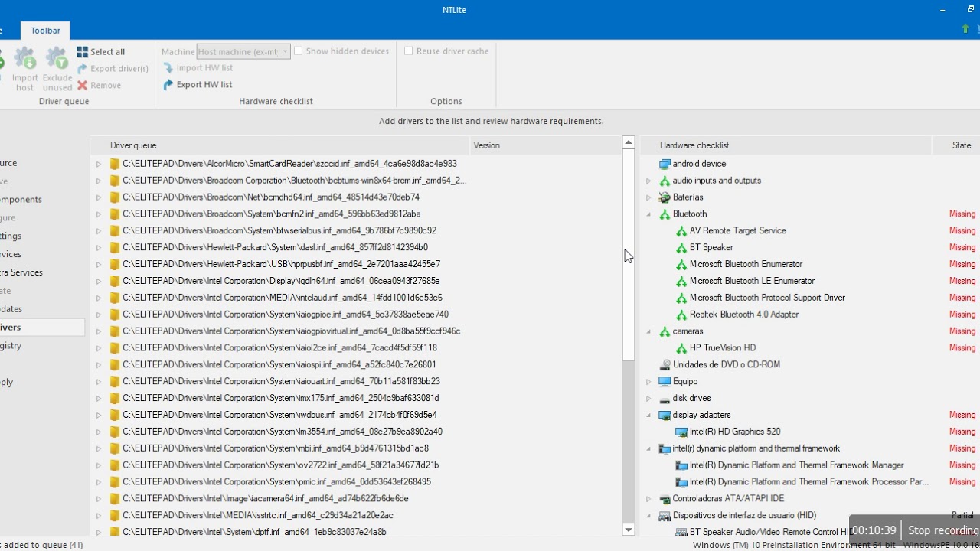This screenshot has width=980, height=551.
Task: Click Stop recording overlay button
Action: [943, 530]
